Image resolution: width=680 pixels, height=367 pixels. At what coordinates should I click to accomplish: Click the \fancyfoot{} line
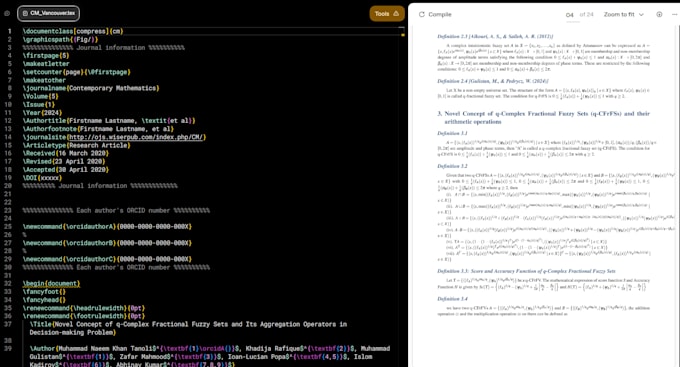pos(44,292)
